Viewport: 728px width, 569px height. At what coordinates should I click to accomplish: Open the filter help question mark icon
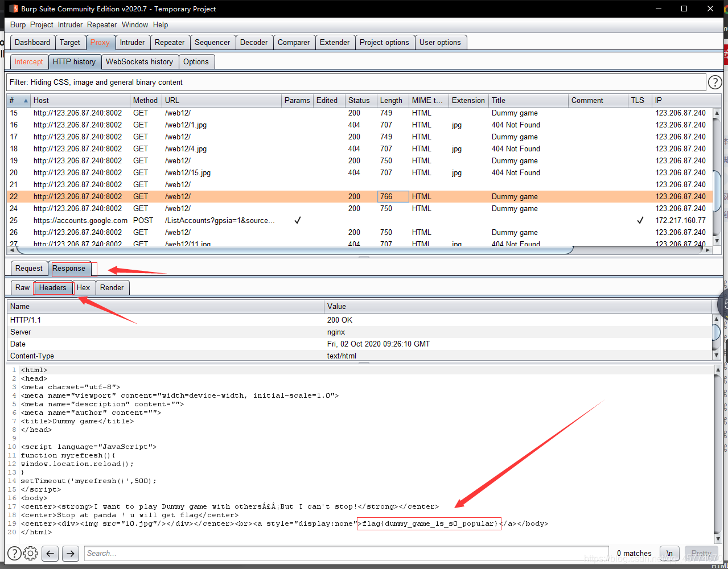pos(715,83)
